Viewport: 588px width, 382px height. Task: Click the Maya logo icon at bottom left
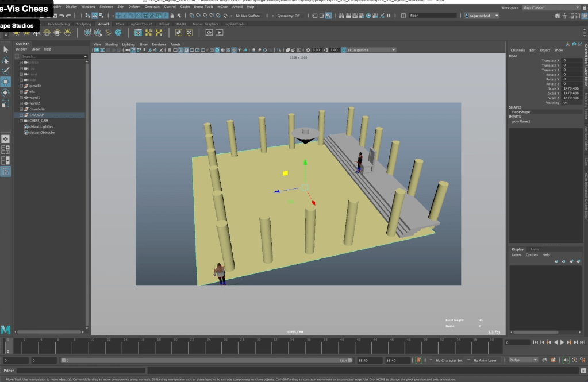point(6,330)
